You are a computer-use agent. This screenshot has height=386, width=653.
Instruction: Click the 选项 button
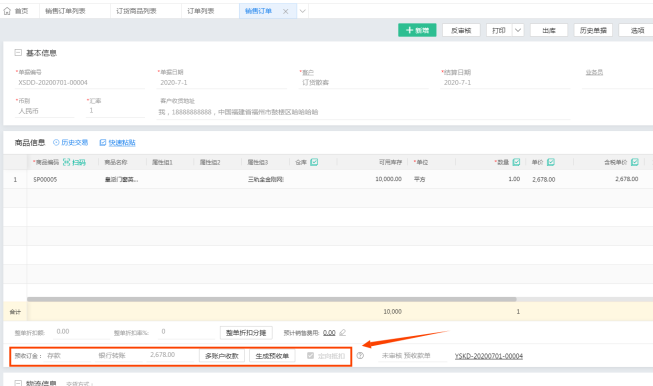click(636, 30)
